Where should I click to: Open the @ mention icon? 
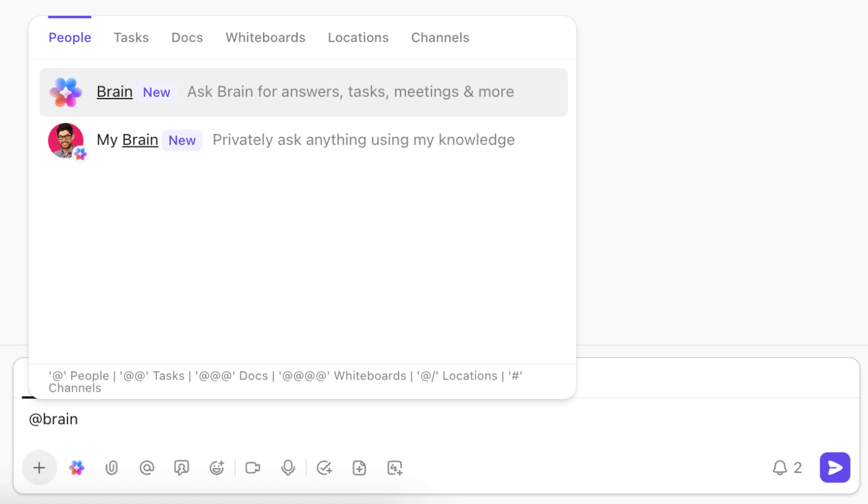pos(147,467)
